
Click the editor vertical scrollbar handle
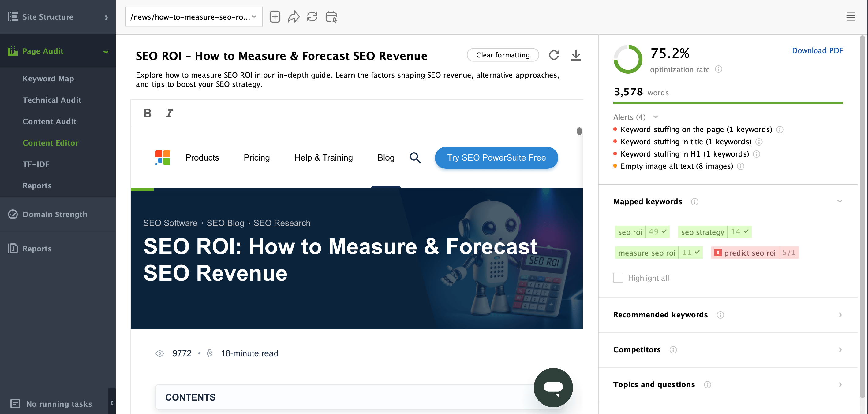[579, 131]
